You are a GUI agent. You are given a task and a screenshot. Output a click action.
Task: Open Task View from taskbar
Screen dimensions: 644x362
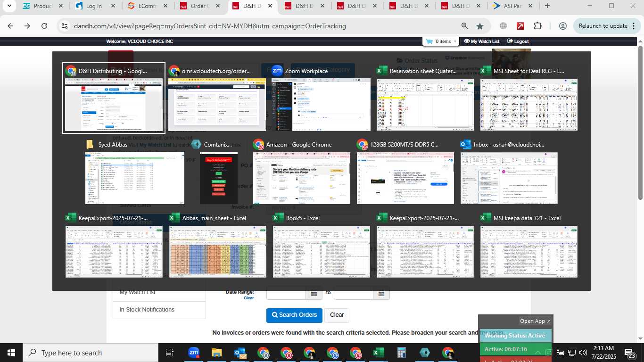click(170, 353)
